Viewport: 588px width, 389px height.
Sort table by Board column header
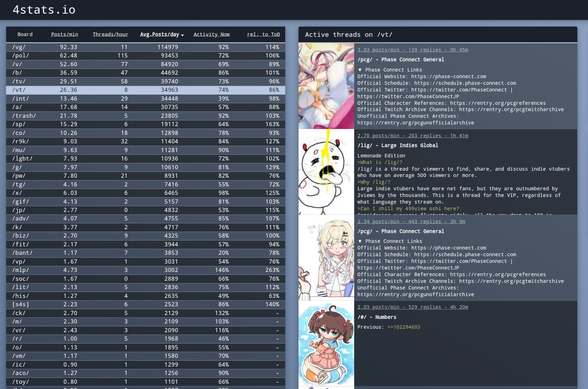[25, 34]
